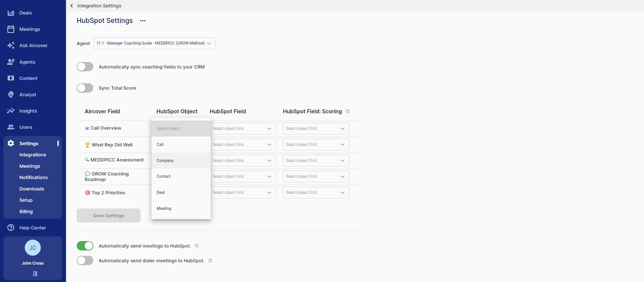
Task: Open HubSpot Field dropdown for MEDDPICC Assessment
Action: pyautogui.click(x=243, y=161)
